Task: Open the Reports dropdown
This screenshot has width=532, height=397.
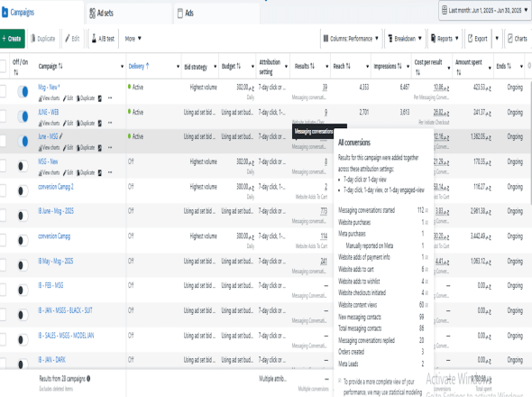Action: click(445, 39)
